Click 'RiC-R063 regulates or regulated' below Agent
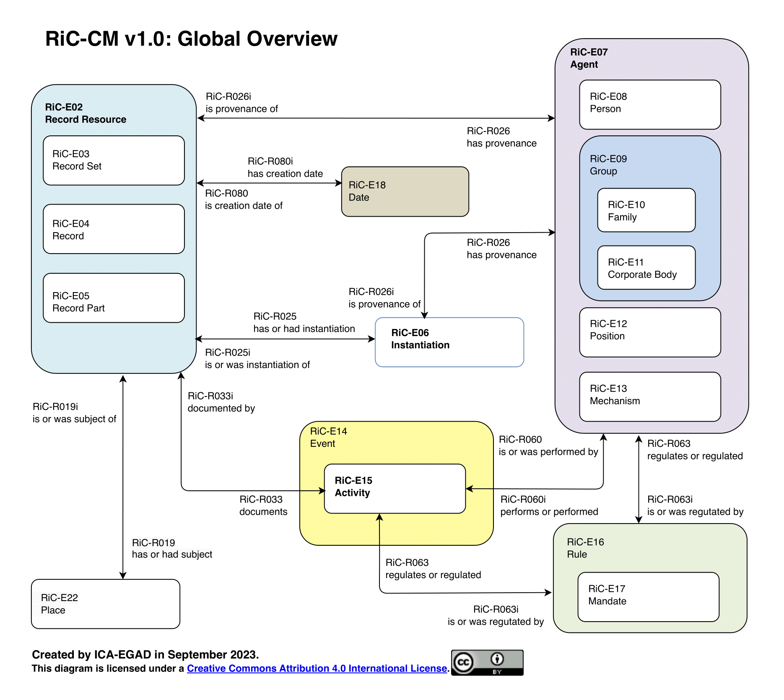The width and height of the screenshot is (784, 700). point(695,450)
